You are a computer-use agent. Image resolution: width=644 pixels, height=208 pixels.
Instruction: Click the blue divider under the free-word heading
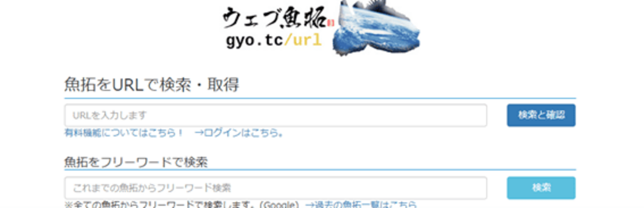(x=320, y=170)
